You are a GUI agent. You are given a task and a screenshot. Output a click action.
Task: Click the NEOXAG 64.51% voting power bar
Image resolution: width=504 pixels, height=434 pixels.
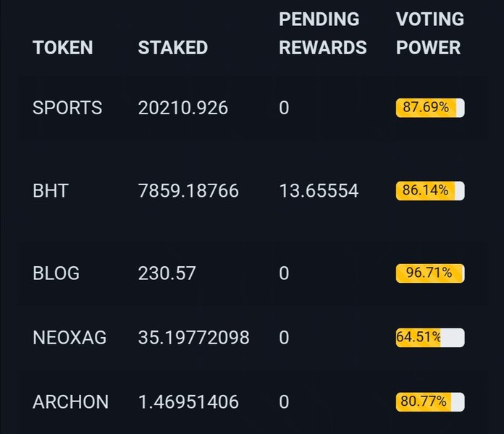tap(430, 337)
